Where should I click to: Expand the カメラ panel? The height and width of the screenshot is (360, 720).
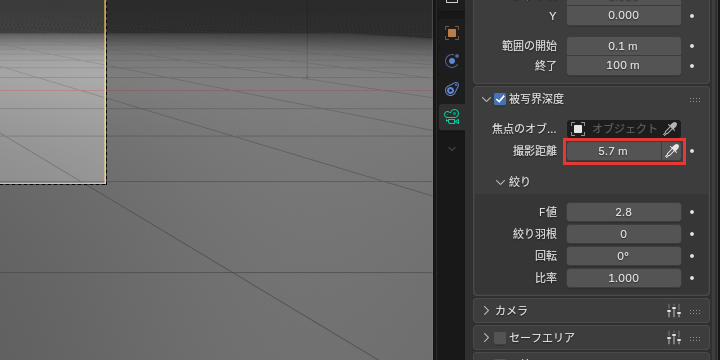tap(486, 311)
